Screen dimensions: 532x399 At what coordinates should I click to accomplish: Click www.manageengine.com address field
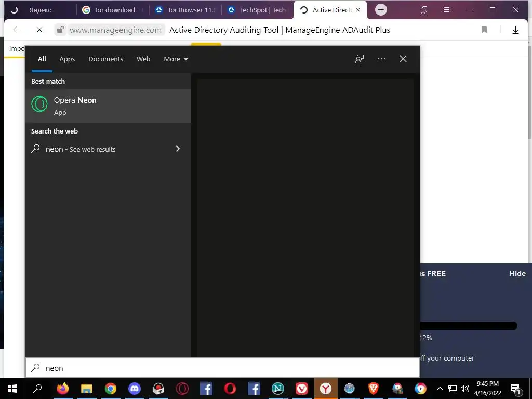tap(115, 30)
